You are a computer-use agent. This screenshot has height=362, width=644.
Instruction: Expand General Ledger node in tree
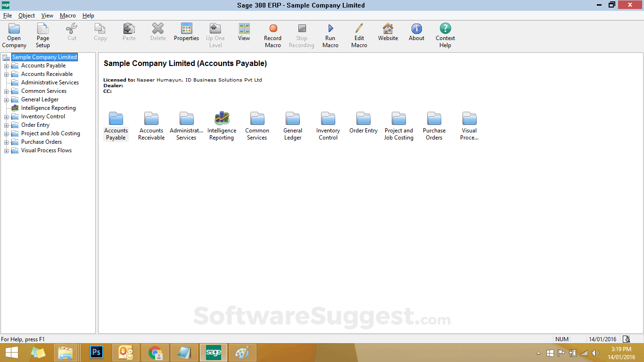(7, 99)
